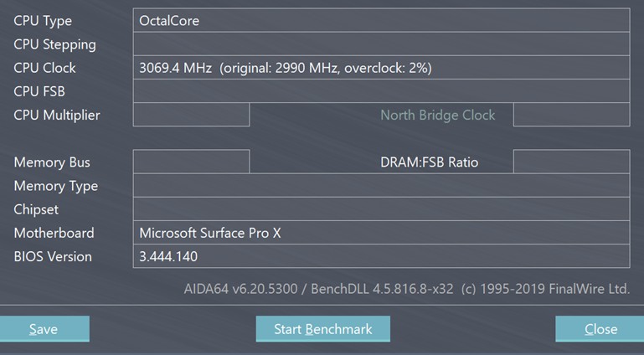Image resolution: width=644 pixels, height=355 pixels.
Task: Click the CPU FSB label
Action: click(39, 91)
